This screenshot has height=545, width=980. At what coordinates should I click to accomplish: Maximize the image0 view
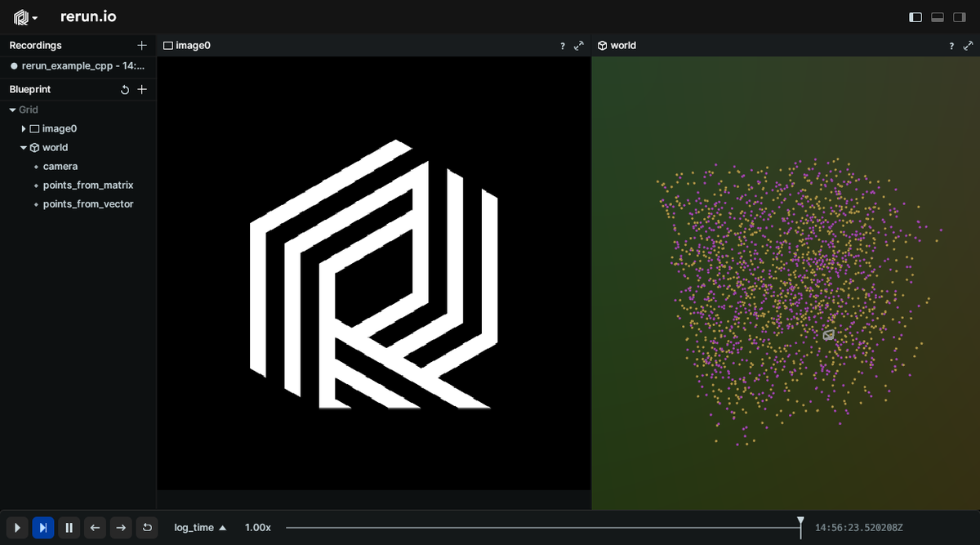[579, 47]
